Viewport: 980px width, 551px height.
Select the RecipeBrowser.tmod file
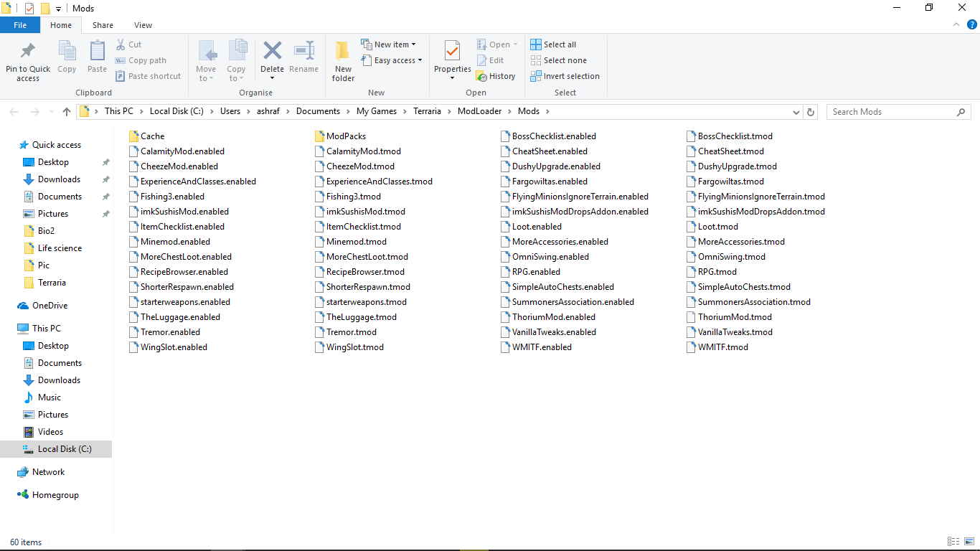(359, 272)
